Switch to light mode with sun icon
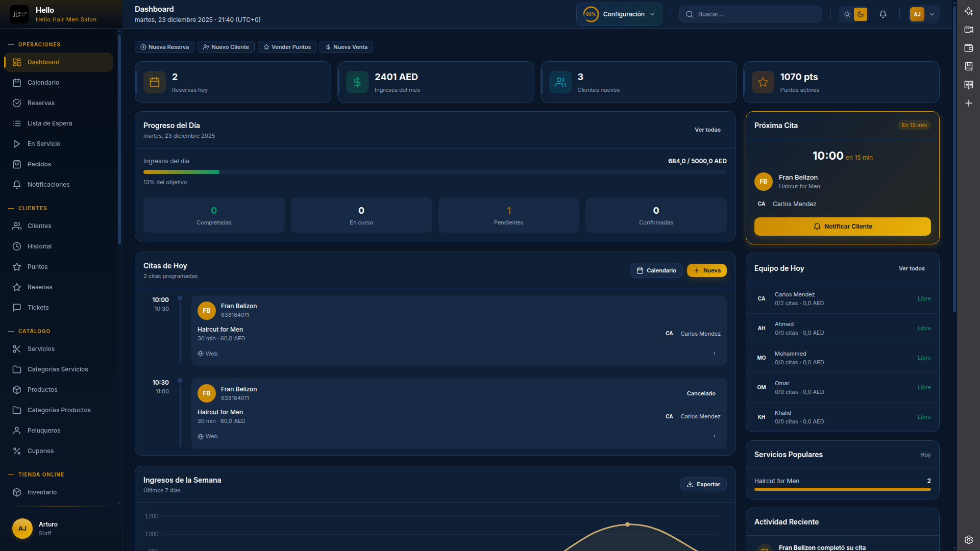Screen dimensions: 980x551 coord(846,14)
